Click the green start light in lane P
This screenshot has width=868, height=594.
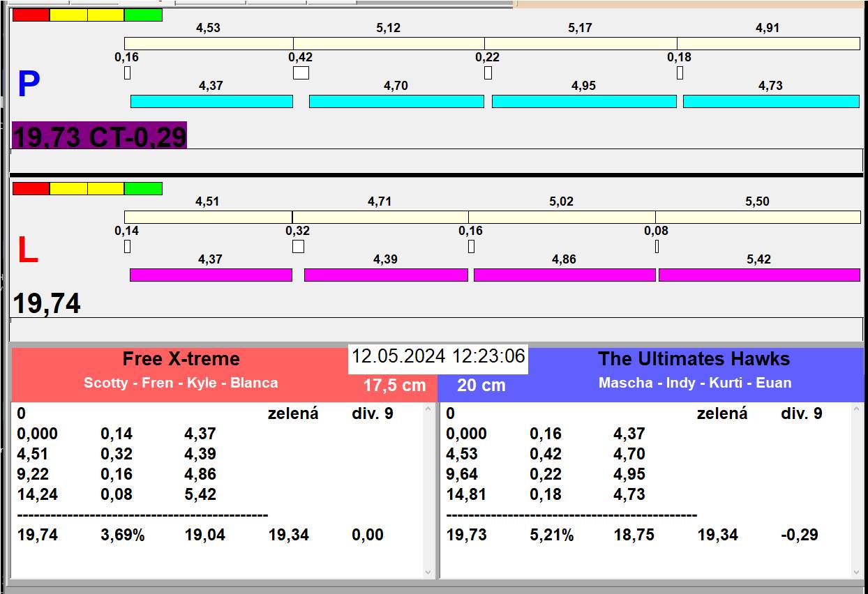coord(143,15)
